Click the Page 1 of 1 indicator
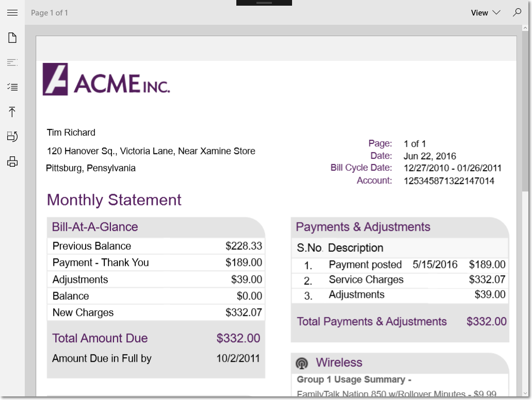 50,13
